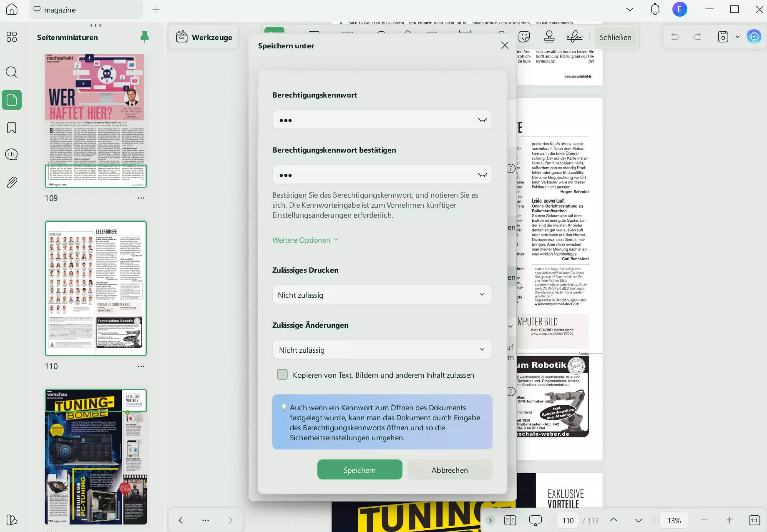Open the Werkzeuge menu
Image resolution: width=767 pixels, height=532 pixels.
pos(204,37)
